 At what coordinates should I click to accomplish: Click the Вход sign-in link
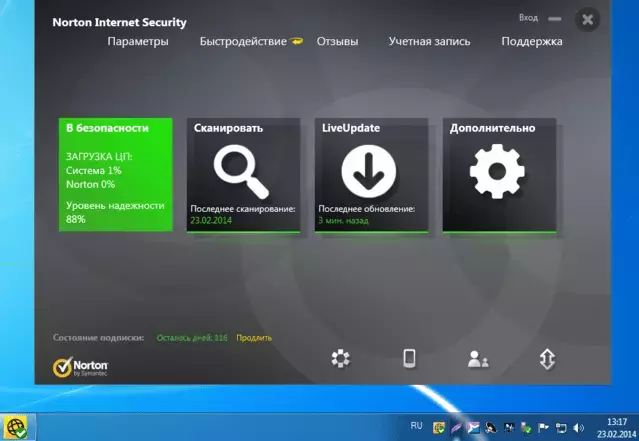point(528,18)
